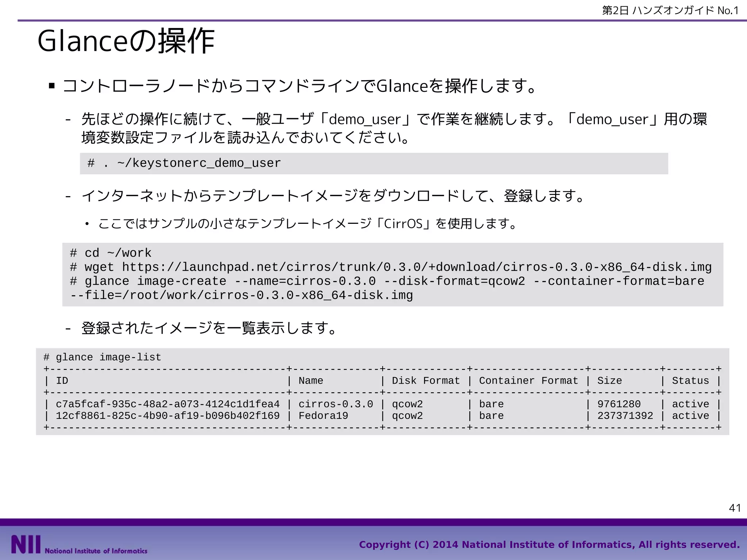Viewport: 747px width, 560px height.
Task: Click the Fedora19 image name cell
Action: [x=323, y=416]
